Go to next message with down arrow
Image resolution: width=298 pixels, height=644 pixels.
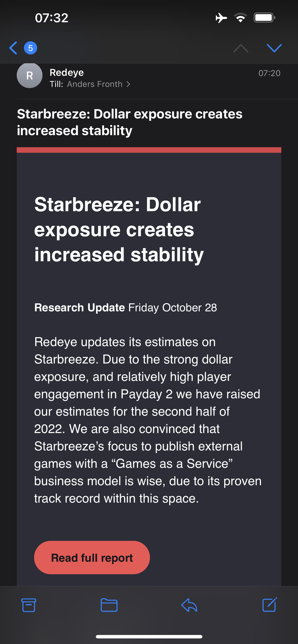274,48
